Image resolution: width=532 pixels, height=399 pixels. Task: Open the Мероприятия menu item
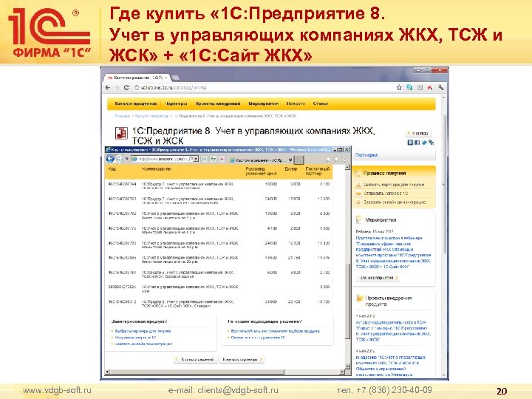(263, 104)
